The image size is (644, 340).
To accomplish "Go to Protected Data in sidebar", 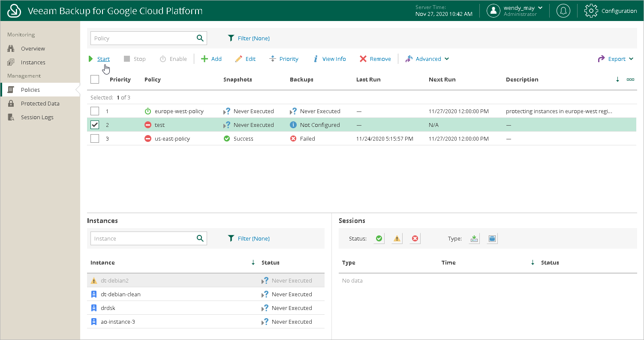I will click(x=40, y=103).
